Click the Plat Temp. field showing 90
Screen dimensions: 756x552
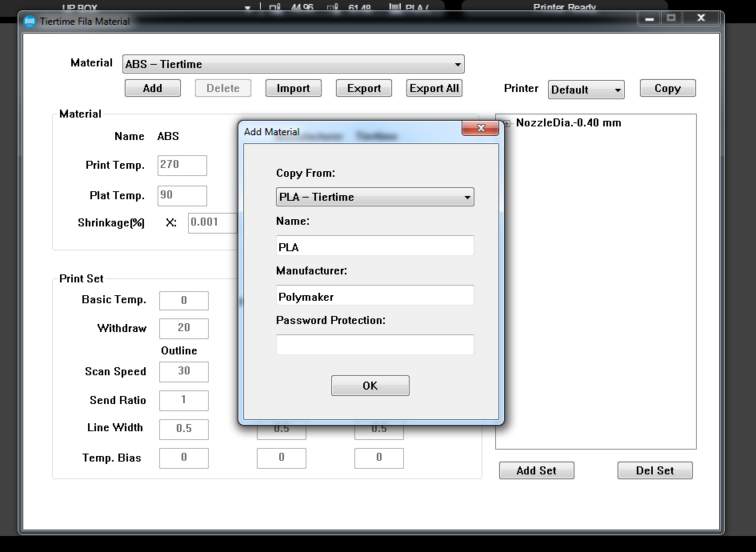tap(182, 196)
